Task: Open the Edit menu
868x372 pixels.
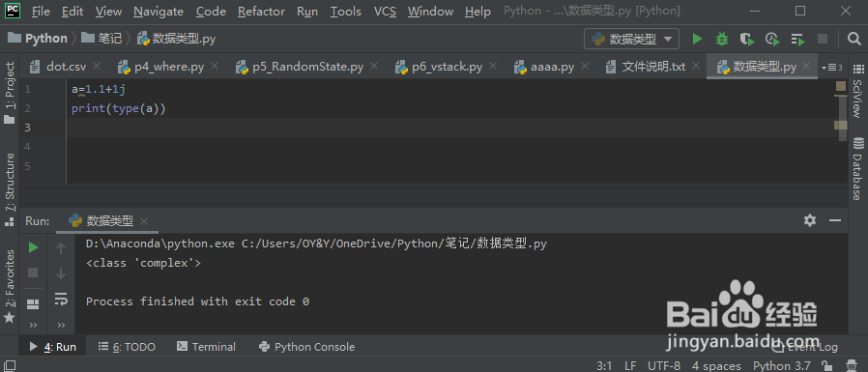Action: [72, 11]
